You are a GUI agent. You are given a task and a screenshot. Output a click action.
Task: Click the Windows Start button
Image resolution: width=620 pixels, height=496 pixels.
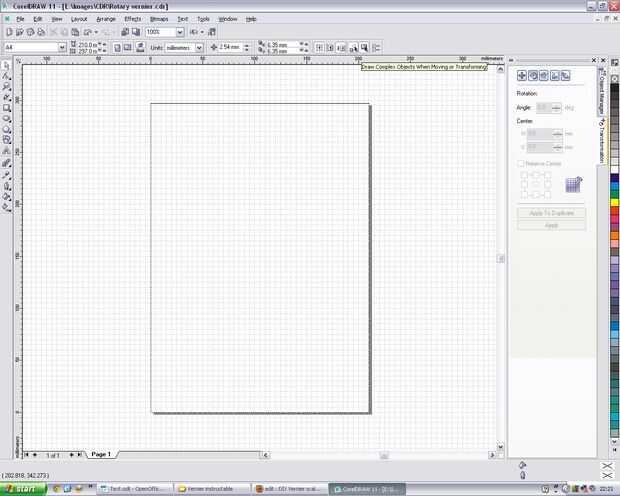tap(23, 489)
